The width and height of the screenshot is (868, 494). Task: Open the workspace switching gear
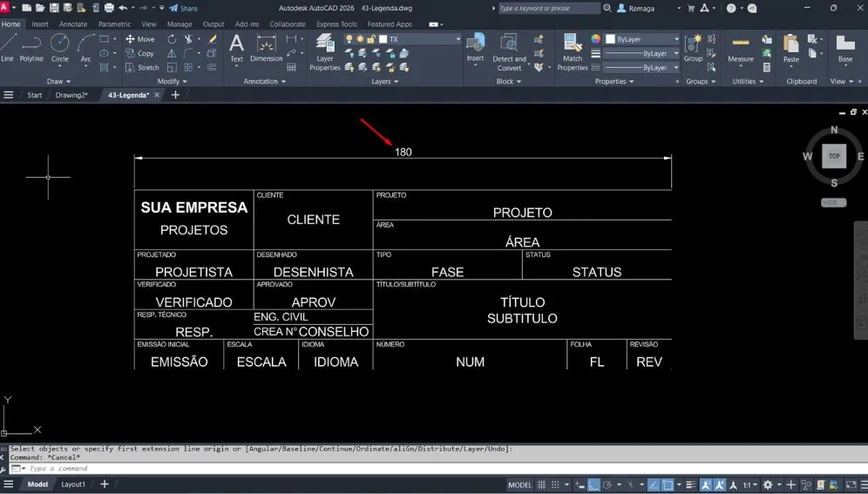[768, 484]
